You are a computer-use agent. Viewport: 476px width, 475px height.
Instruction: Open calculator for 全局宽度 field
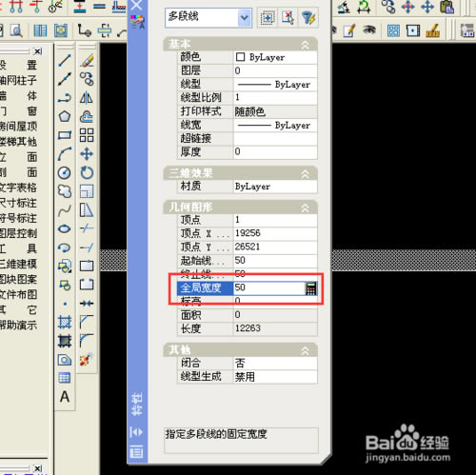(310, 288)
